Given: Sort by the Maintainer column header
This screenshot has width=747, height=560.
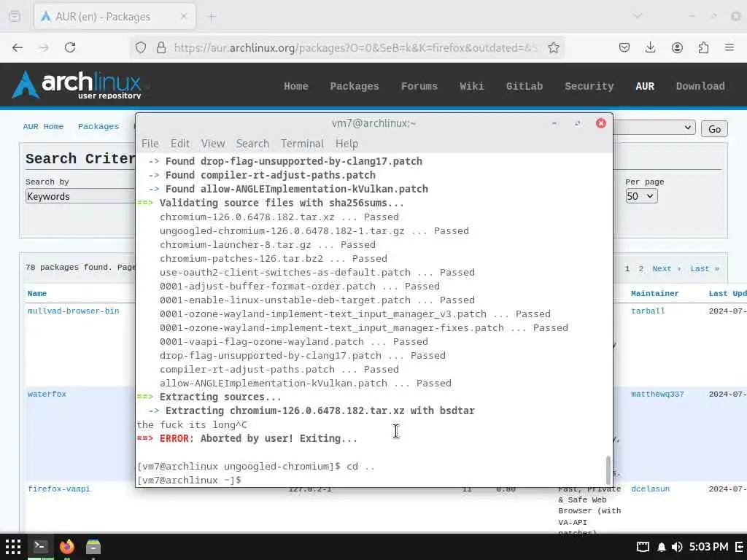Looking at the screenshot, I should coord(654,293).
